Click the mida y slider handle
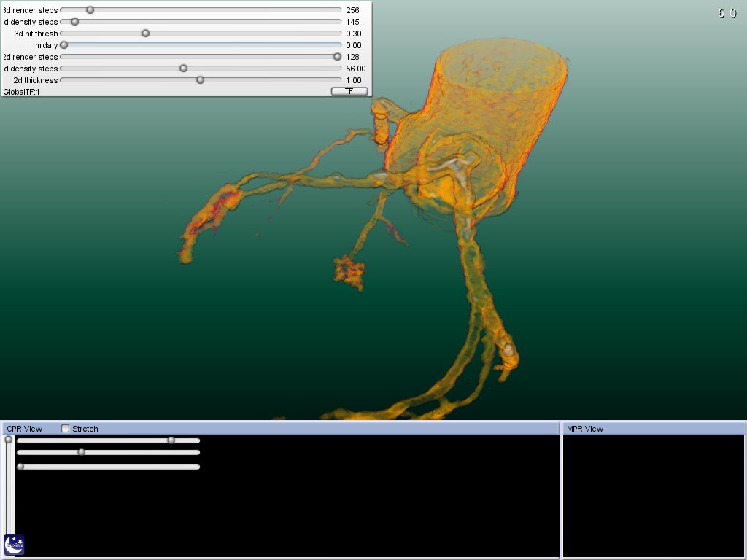This screenshot has height=560, width=747. [x=63, y=45]
